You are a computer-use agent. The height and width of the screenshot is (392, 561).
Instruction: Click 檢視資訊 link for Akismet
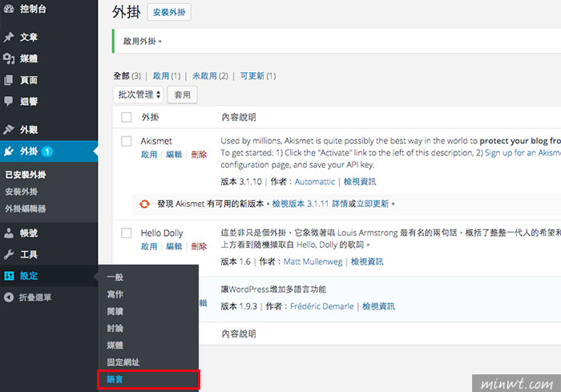(360, 181)
